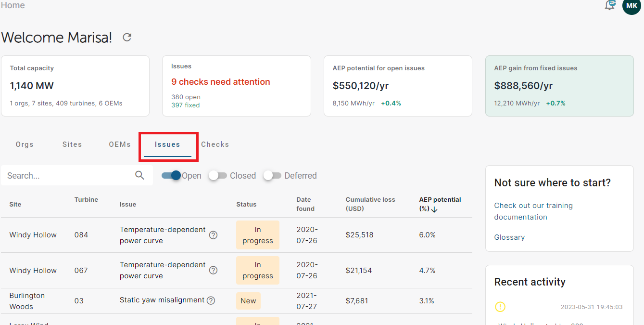The width and height of the screenshot is (644, 325).
Task: Click the search magnifier icon
Action: [139, 175]
